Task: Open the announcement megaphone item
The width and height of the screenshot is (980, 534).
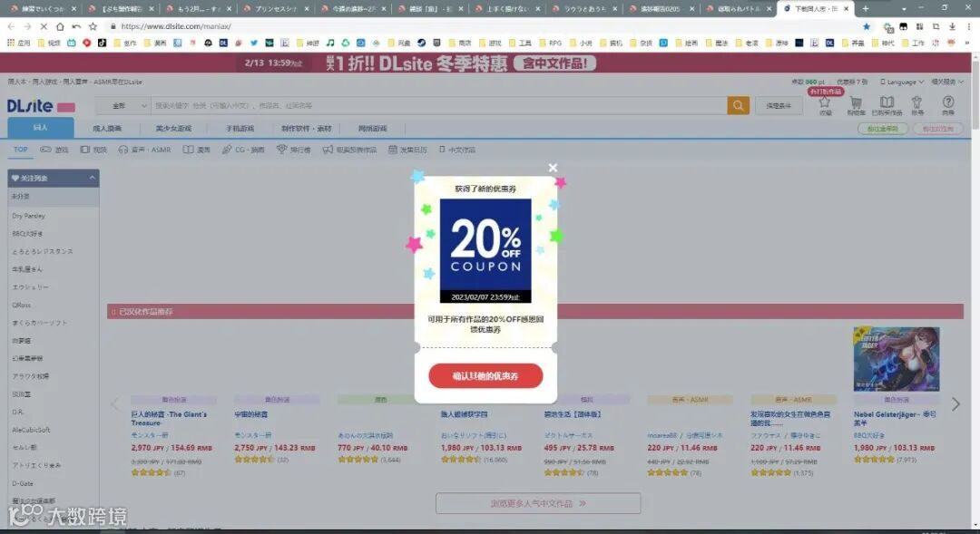Action: (x=350, y=150)
